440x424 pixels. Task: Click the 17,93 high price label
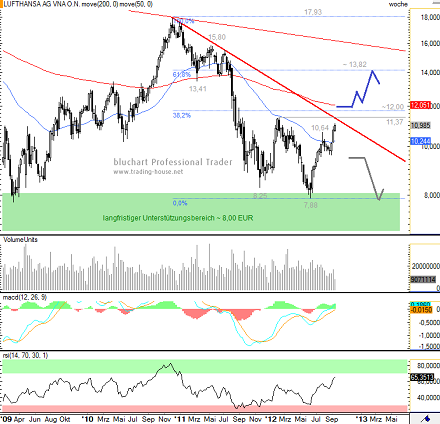(313, 12)
